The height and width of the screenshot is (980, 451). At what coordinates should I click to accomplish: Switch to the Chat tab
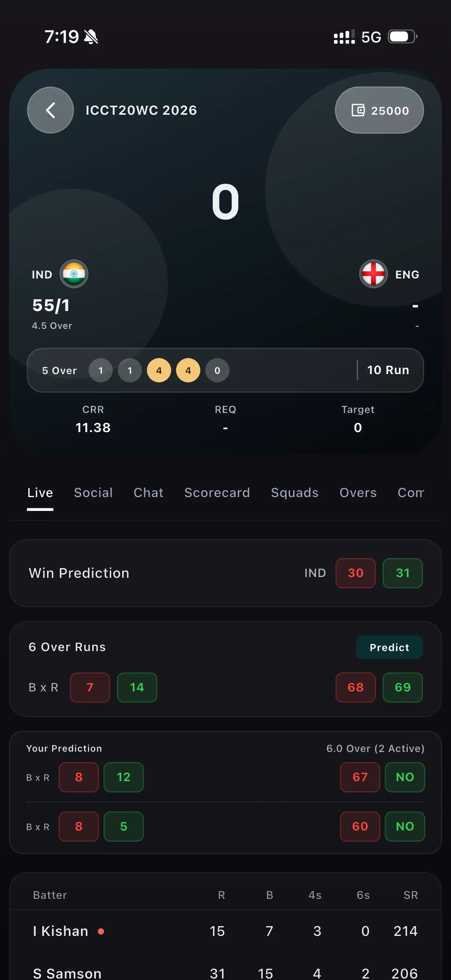pos(148,493)
